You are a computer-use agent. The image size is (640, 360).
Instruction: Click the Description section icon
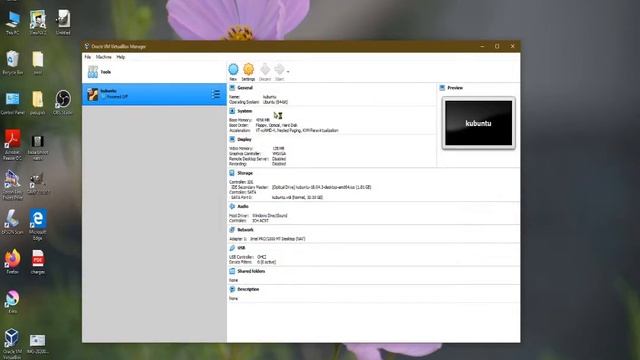[232, 289]
